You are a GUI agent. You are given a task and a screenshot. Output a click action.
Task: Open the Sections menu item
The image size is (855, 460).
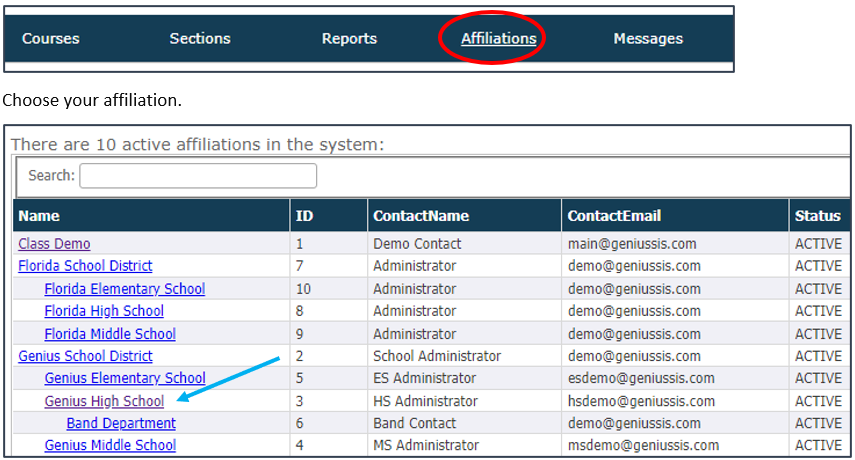tap(200, 39)
